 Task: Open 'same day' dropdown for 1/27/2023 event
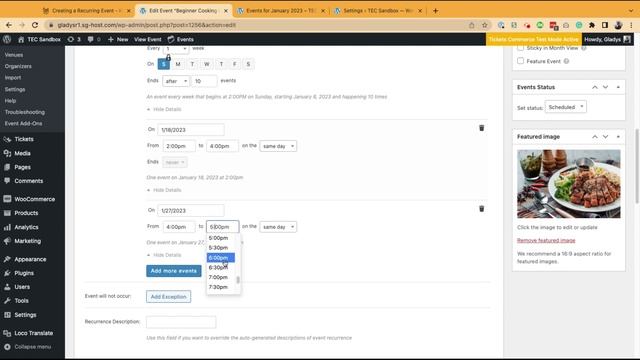[278, 227]
